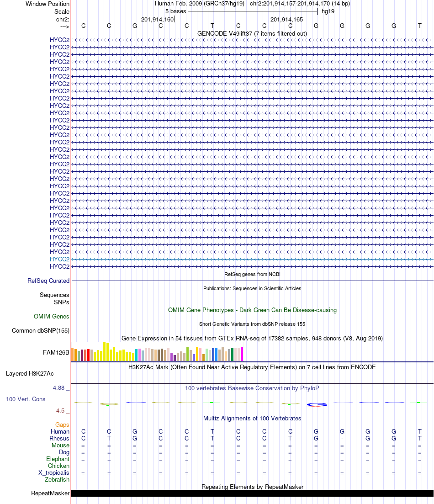
Task: Click the SNPs track label
Action: (61, 302)
